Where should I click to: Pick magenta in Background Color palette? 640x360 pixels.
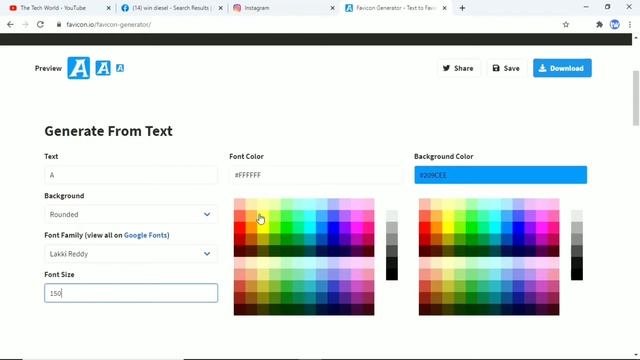click(542, 227)
